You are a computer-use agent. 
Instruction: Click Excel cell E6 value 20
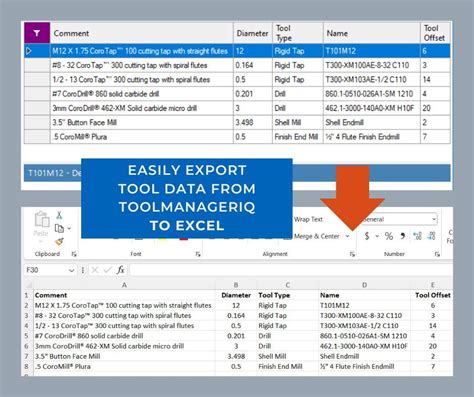point(433,346)
